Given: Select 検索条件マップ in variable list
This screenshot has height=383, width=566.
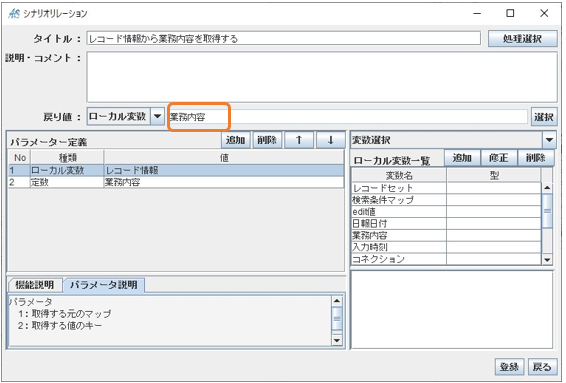Looking at the screenshot, I should [x=399, y=200].
